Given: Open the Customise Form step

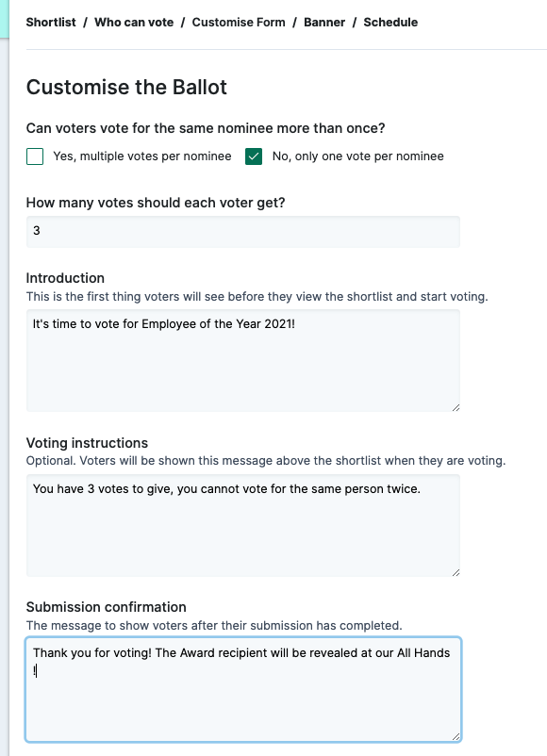Looking at the screenshot, I should (239, 23).
